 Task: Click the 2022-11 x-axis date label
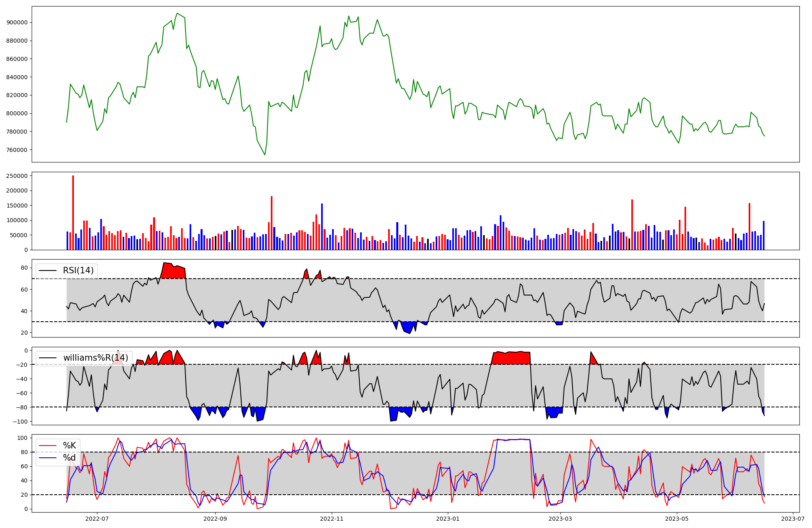(x=332, y=519)
